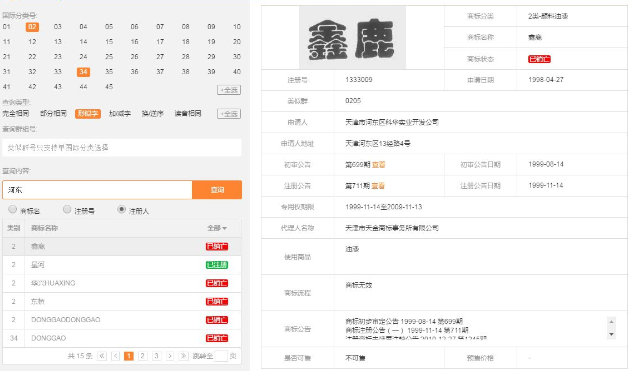Select the row with green 已注册 status
Image resolution: width=629 pixels, height=371 pixels.
coord(122,265)
